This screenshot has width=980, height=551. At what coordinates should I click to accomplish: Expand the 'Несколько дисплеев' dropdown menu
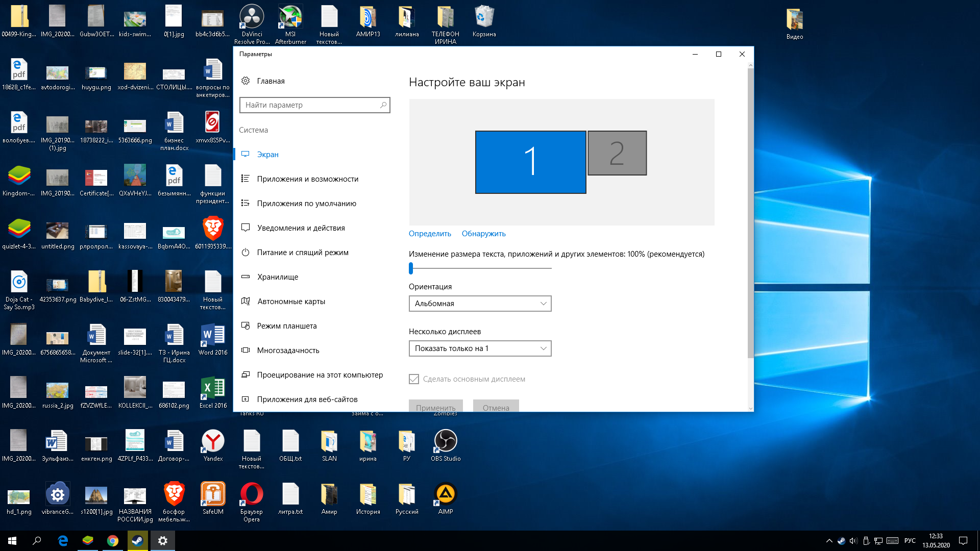tap(480, 348)
